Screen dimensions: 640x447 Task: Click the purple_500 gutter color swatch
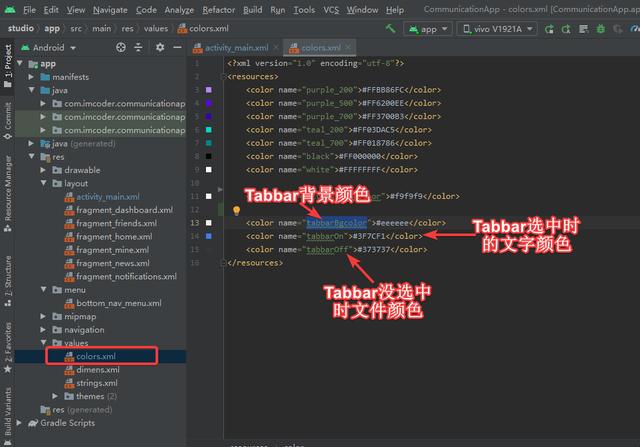pos(209,103)
